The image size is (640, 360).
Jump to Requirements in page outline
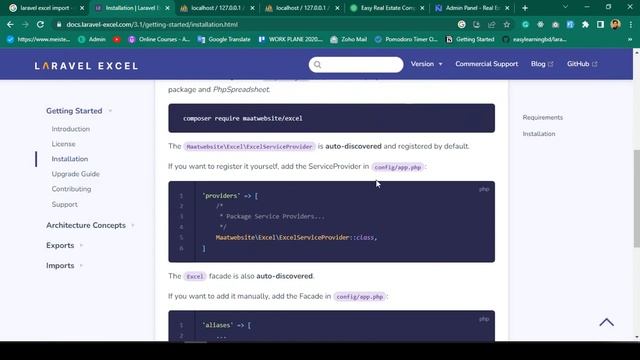point(542,118)
